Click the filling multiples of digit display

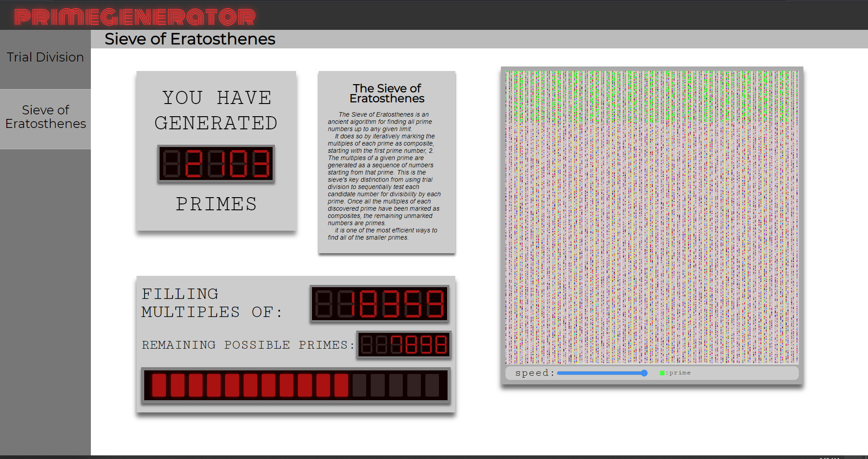(379, 303)
